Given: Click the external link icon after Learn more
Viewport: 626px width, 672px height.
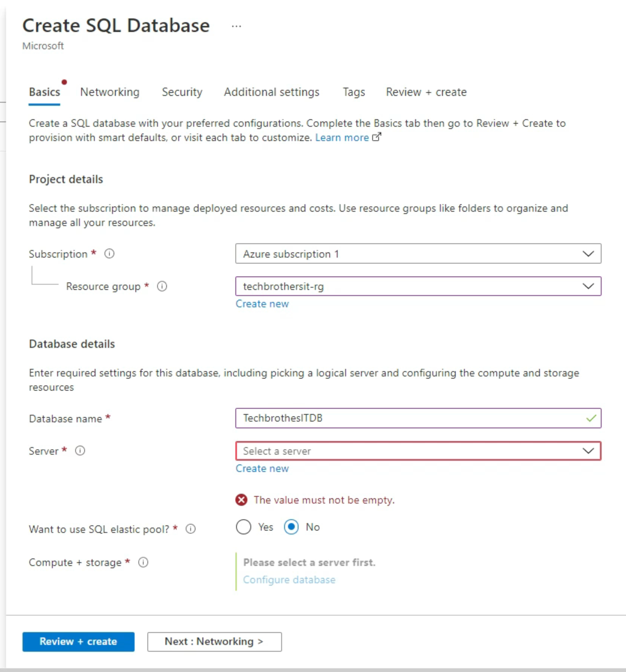Looking at the screenshot, I should tap(376, 137).
